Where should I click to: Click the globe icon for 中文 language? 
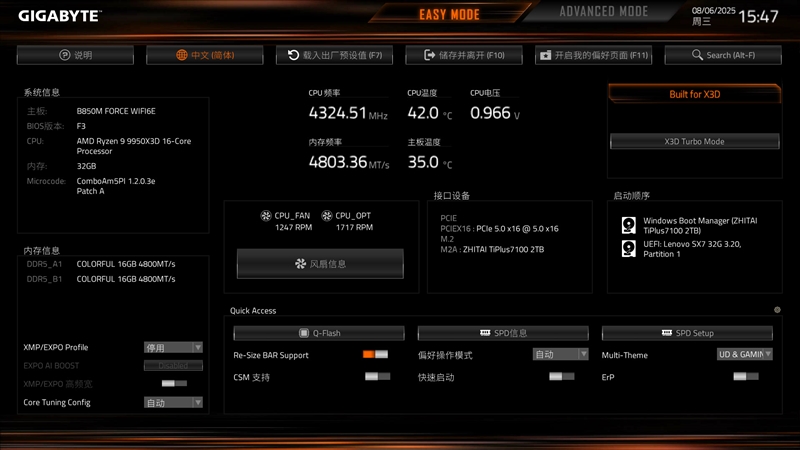point(182,55)
